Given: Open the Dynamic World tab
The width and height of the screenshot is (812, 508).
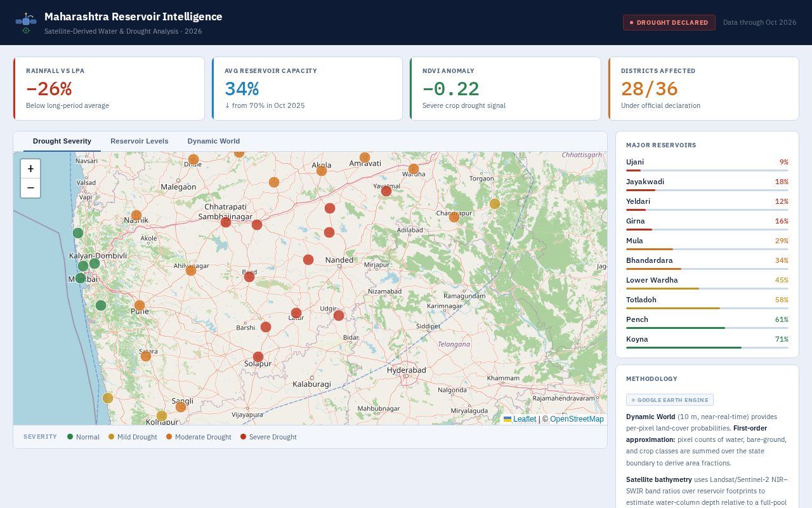Looking at the screenshot, I should pos(214,141).
